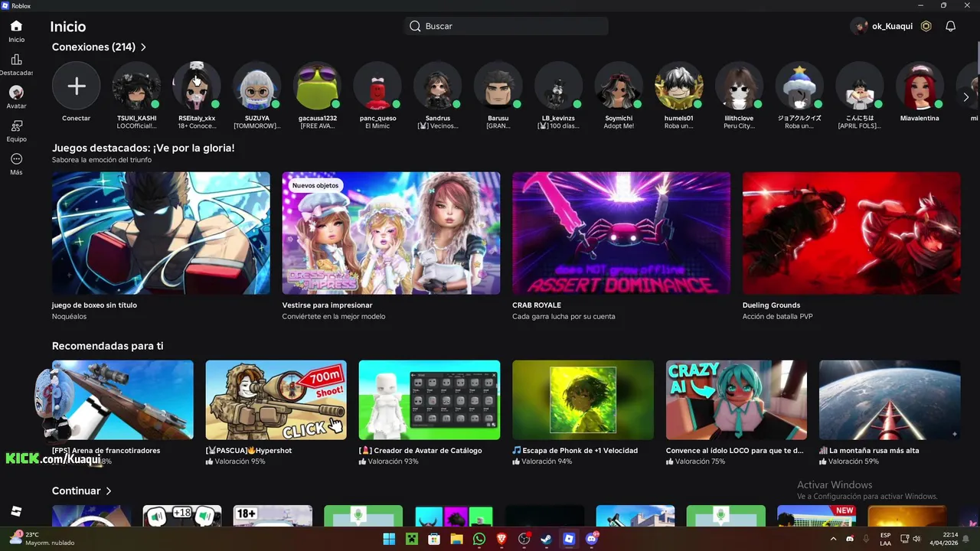Open the Conexiones (214) heading link
Screen dimensions: 980x551
[x=93, y=47]
